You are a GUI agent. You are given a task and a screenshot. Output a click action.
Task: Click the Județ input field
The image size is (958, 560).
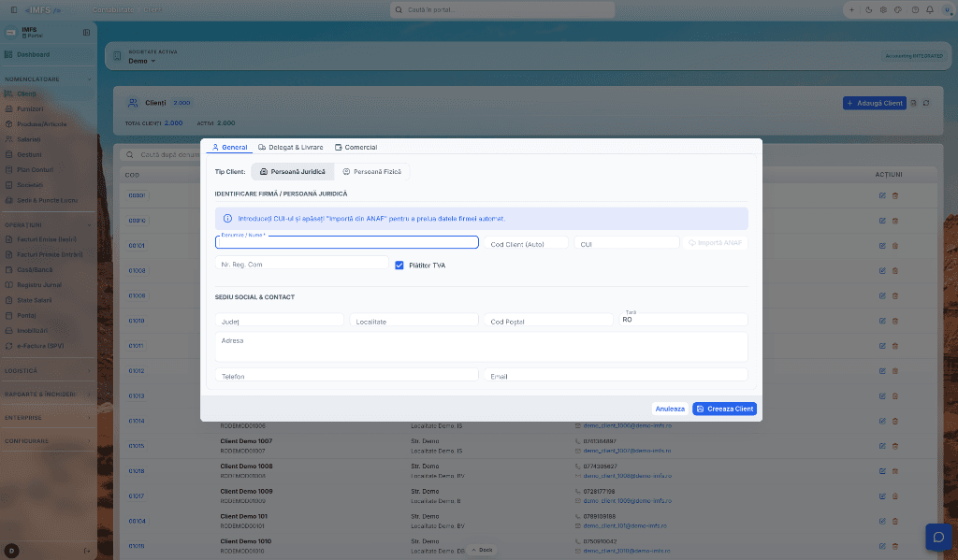pyautogui.click(x=279, y=321)
